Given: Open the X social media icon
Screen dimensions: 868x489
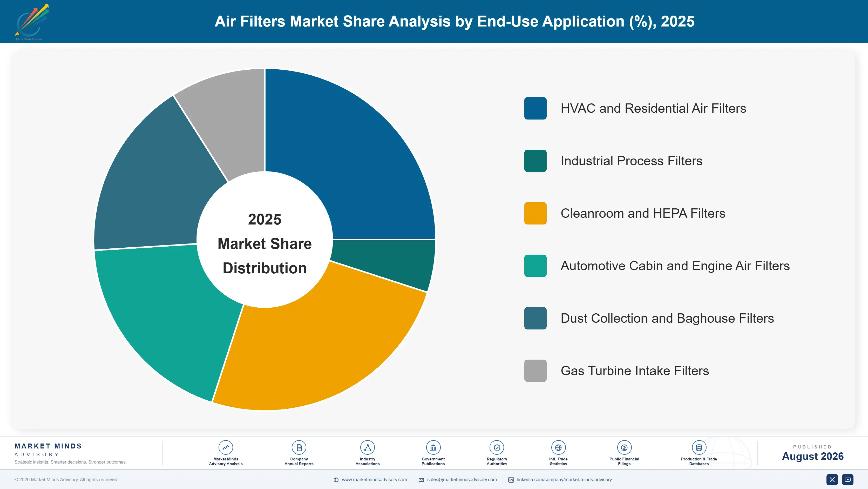Looking at the screenshot, I should pyautogui.click(x=832, y=480).
